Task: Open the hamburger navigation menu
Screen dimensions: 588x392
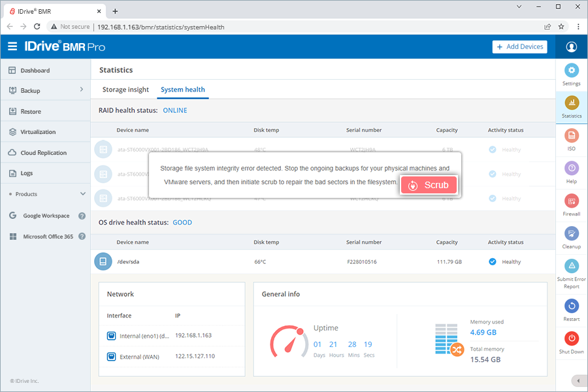Action: tap(12, 46)
